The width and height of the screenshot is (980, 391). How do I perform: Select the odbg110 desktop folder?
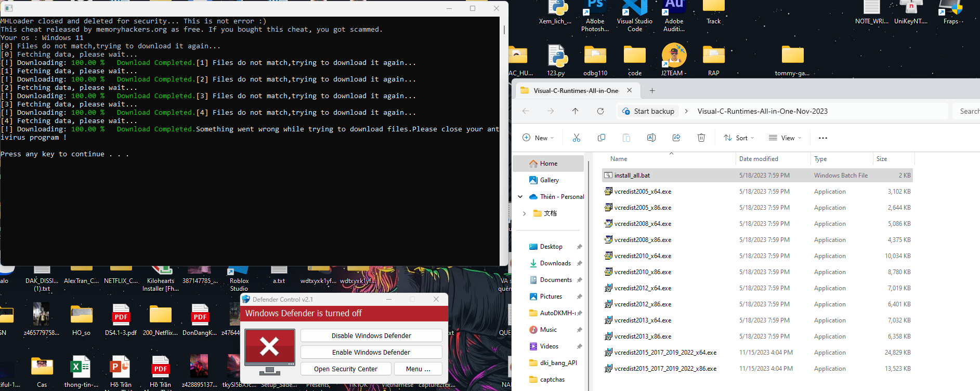point(595,60)
